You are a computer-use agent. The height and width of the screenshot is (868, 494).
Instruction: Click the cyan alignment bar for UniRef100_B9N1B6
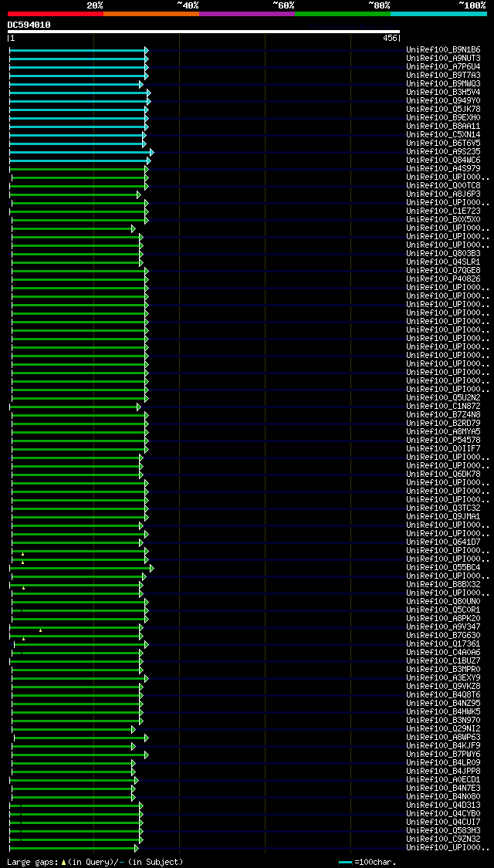77,50
